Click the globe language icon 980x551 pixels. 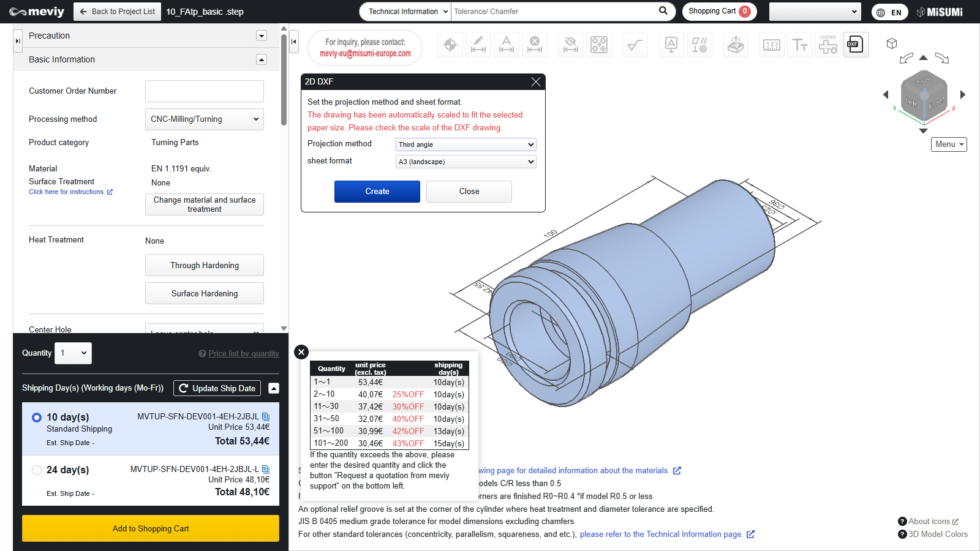pyautogui.click(x=881, y=12)
